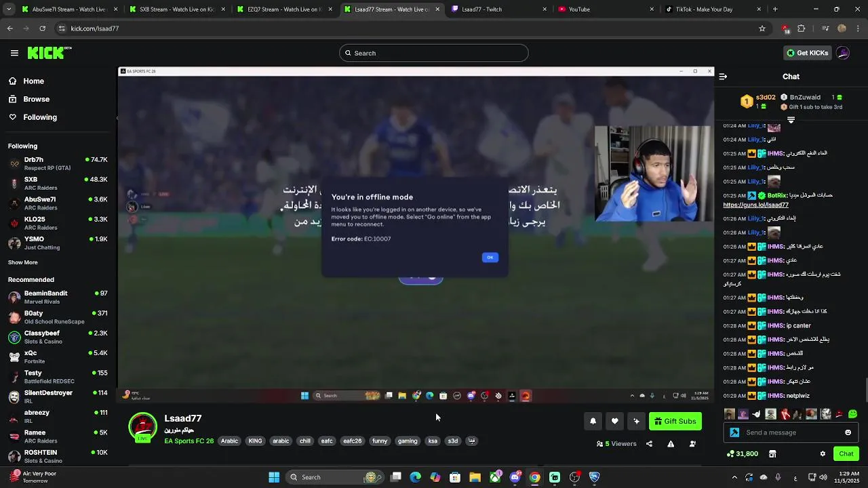This screenshot has width=868, height=488.
Task: Click the chat identity badge icon
Action: [734, 432]
